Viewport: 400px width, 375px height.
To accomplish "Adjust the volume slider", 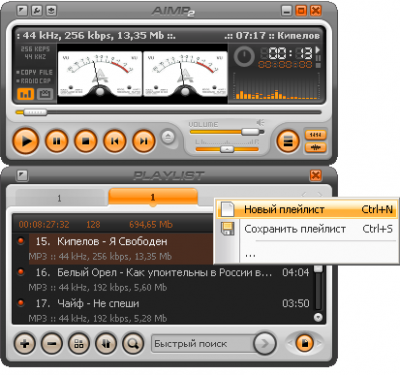I will tap(227, 132).
